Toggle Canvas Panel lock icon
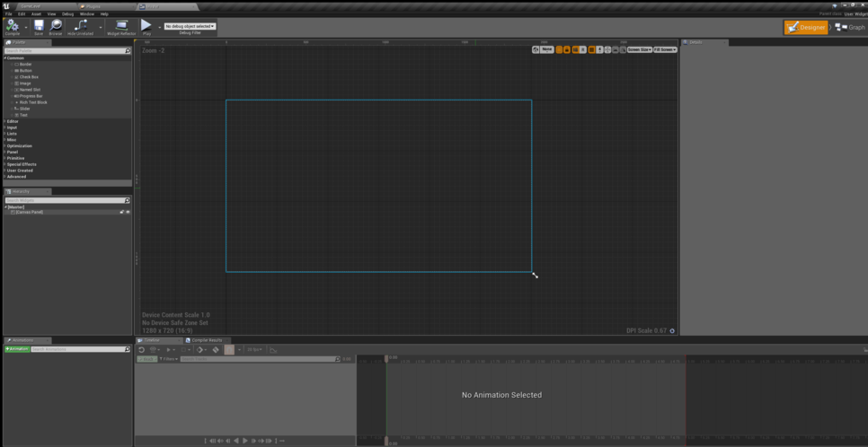The height and width of the screenshot is (447, 868). [122, 213]
